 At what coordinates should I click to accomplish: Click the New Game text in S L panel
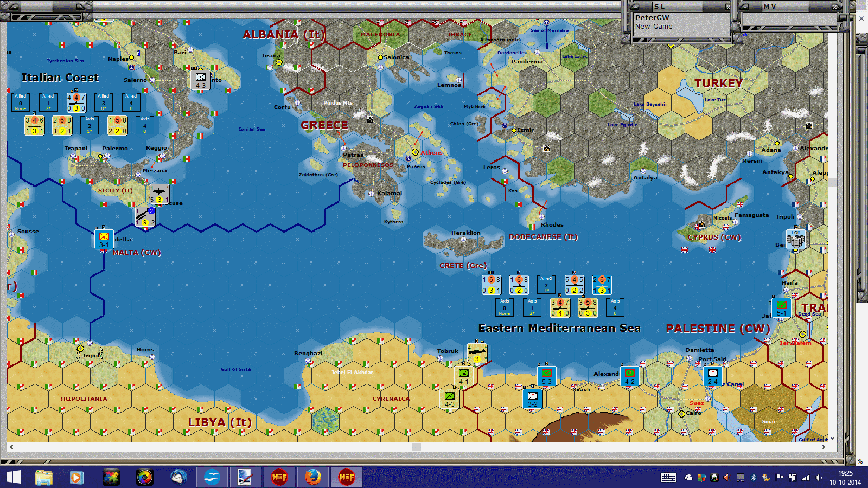pos(654,26)
